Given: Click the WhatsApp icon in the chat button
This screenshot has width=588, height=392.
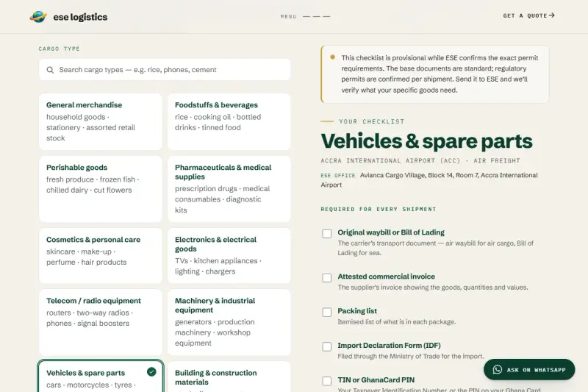Looking at the screenshot, I should point(498,369).
